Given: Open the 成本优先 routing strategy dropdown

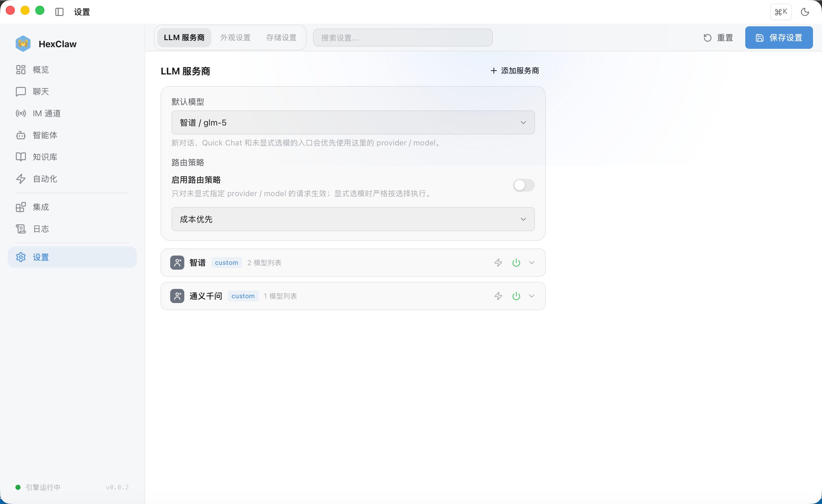Looking at the screenshot, I should click(353, 219).
